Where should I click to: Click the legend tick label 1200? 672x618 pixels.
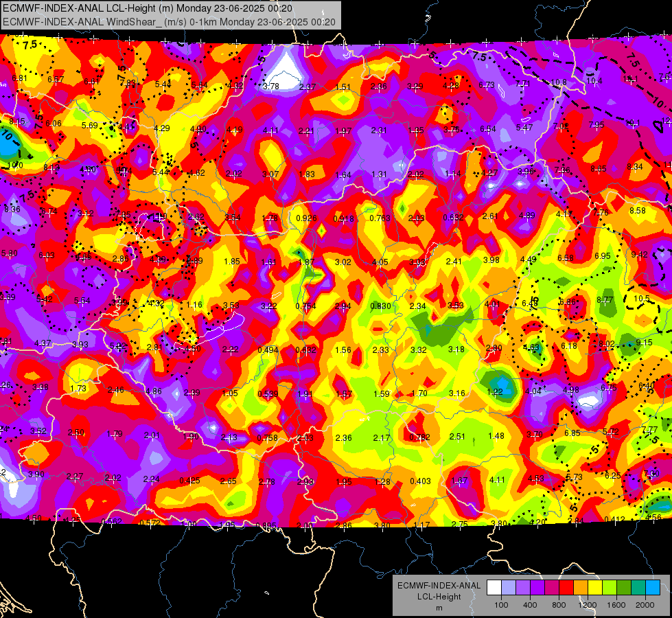tap(588, 605)
